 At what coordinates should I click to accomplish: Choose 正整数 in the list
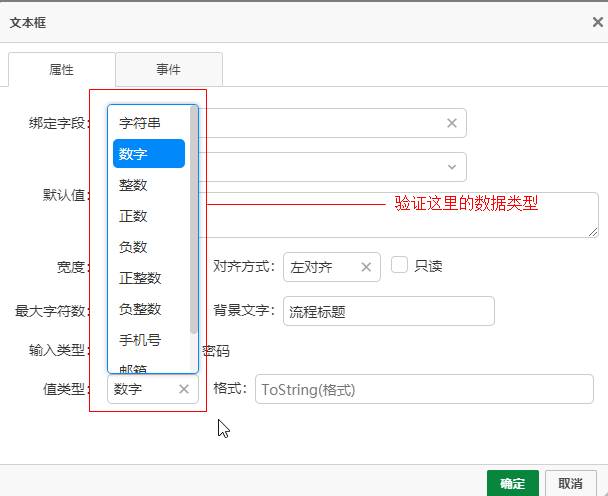pyautogui.click(x=149, y=278)
